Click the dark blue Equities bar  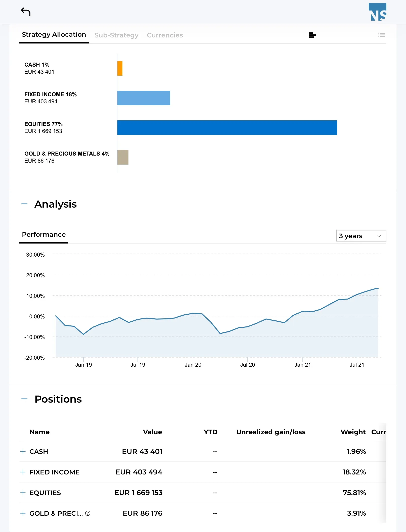227,128
